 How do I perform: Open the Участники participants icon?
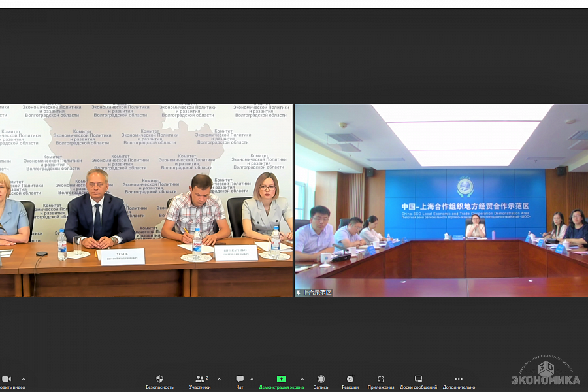coord(200,379)
